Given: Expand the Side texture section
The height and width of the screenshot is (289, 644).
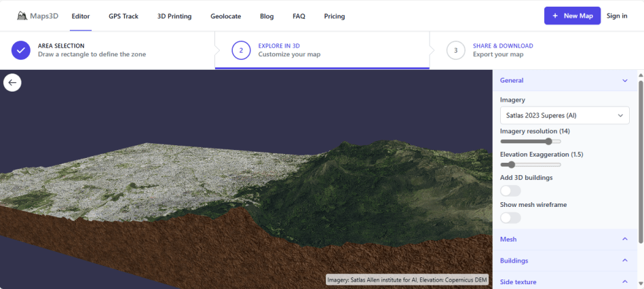Looking at the screenshot, I should (564, 282).
